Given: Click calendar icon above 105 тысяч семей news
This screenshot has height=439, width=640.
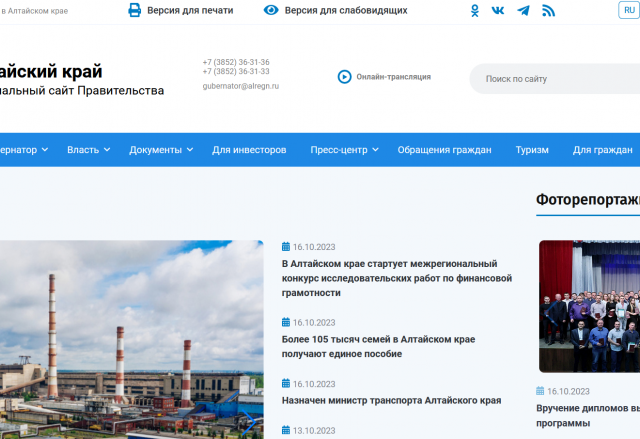Looking at the screenshot, I should pos(286,322).
